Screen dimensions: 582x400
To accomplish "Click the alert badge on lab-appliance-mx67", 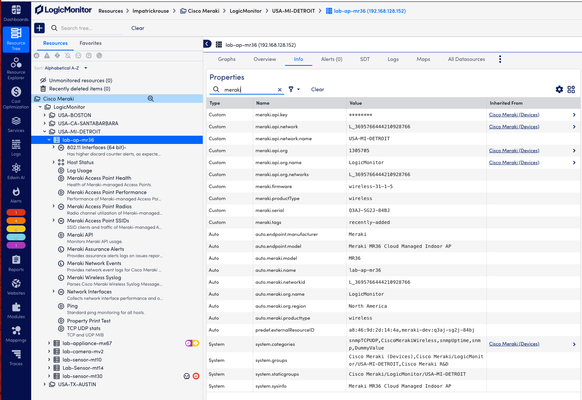I will click(x=192, y=343).
